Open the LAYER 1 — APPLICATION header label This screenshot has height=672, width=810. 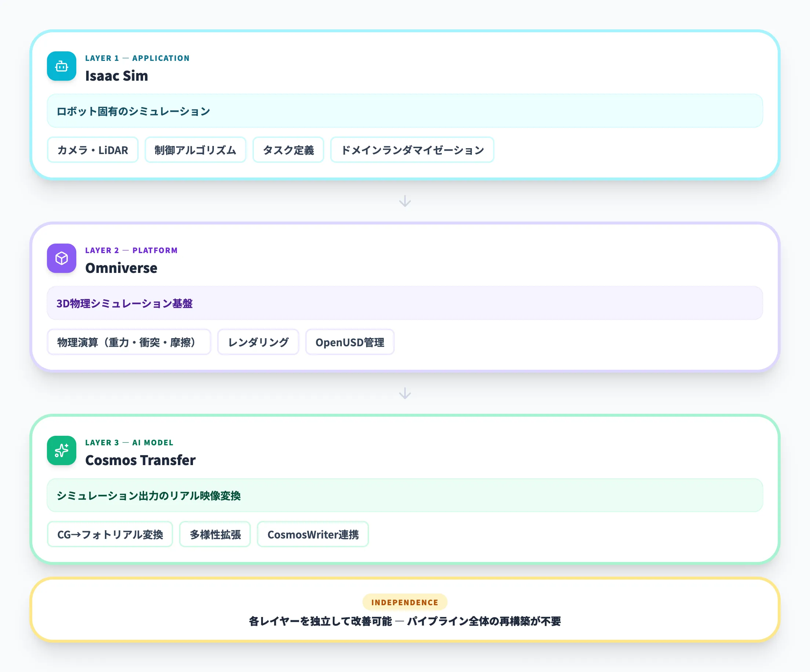point(138,58)
